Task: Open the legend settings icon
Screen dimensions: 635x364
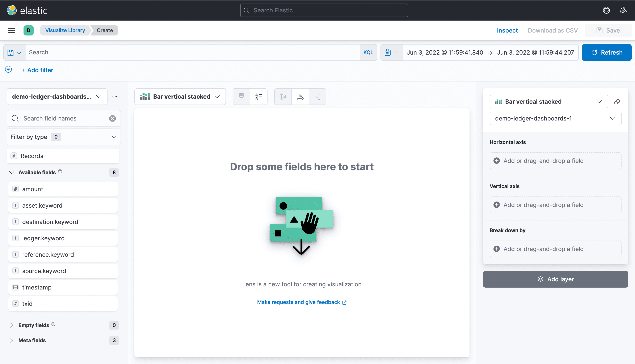Action: pyautogui.click(x=258, y=97)
